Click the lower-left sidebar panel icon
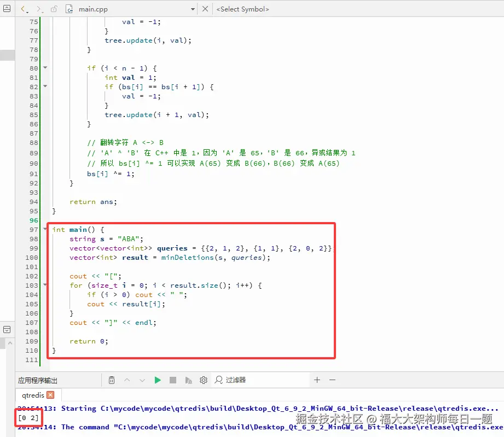 point(7,329)
